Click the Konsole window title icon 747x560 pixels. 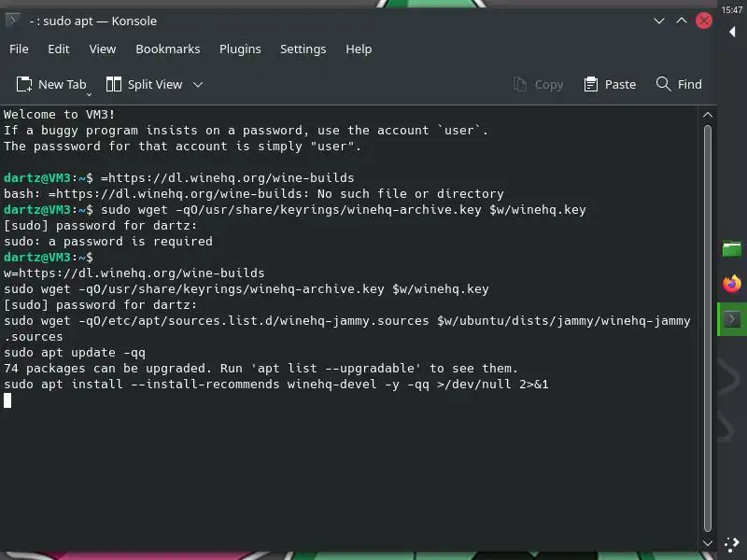click(x=12, y=21)
